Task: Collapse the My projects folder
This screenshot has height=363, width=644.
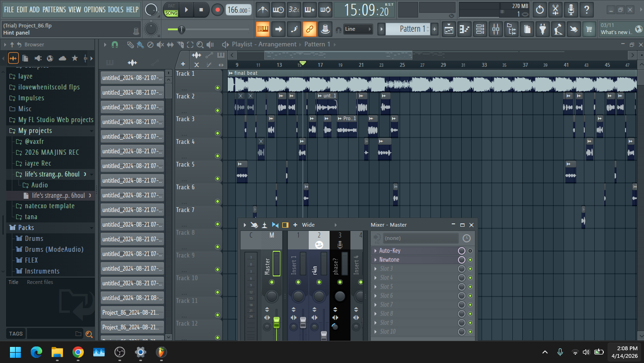Action: tap(35, 131)
